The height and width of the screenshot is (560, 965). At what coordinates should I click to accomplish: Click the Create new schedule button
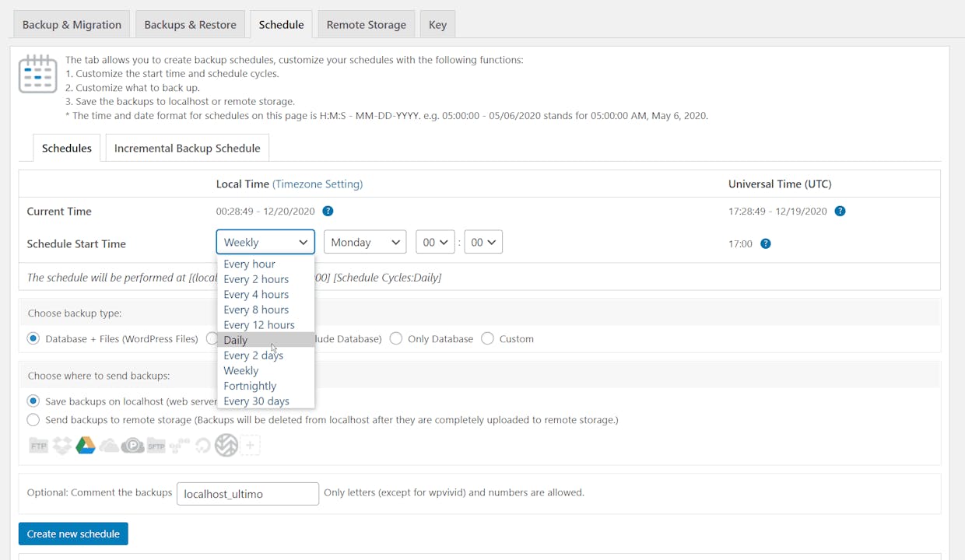click(73, 534)
